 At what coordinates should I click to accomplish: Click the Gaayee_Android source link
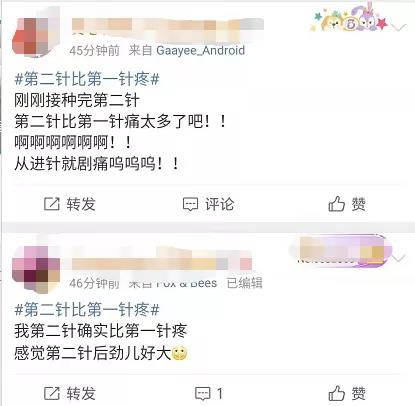201,50
